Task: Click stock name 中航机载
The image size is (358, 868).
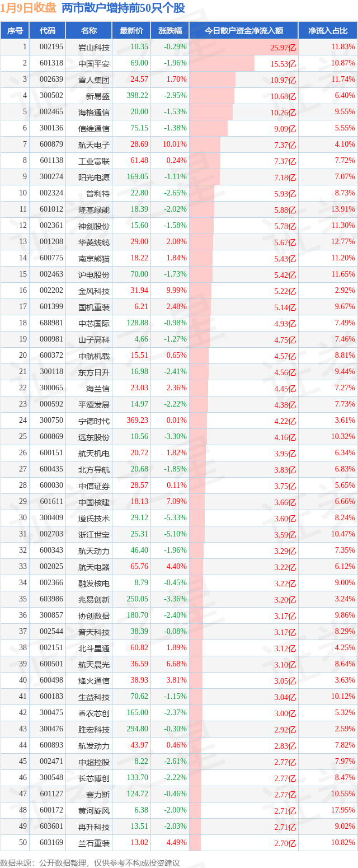Action: click(x=95, y=356)
